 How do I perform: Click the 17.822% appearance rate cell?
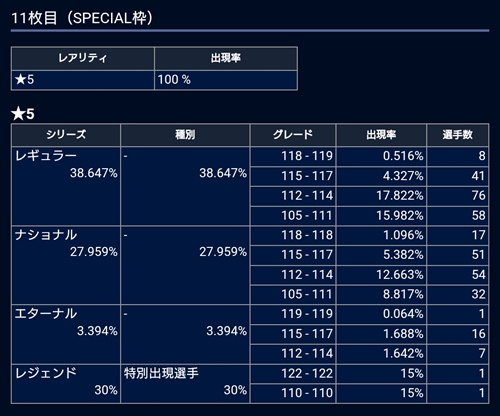click(381, 196)
